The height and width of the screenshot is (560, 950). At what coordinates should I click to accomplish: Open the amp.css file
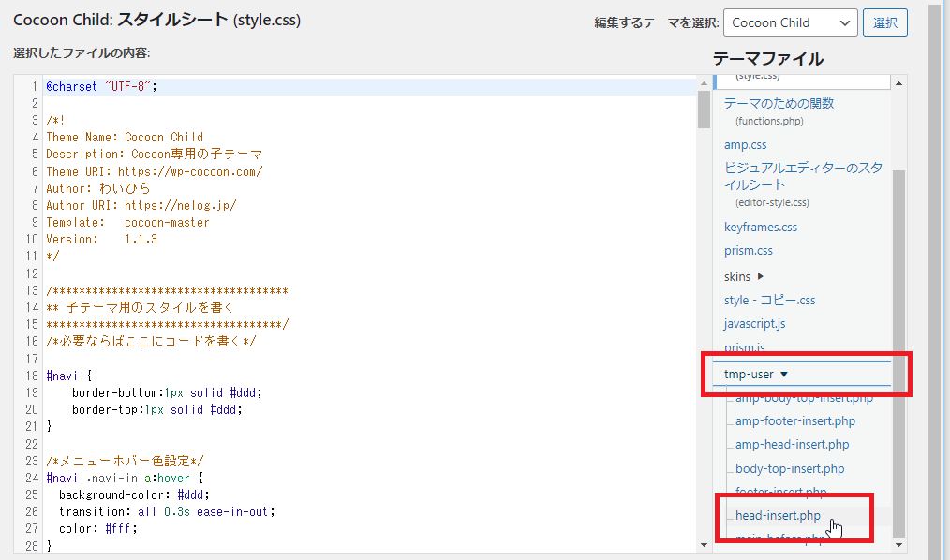[745, 145]
